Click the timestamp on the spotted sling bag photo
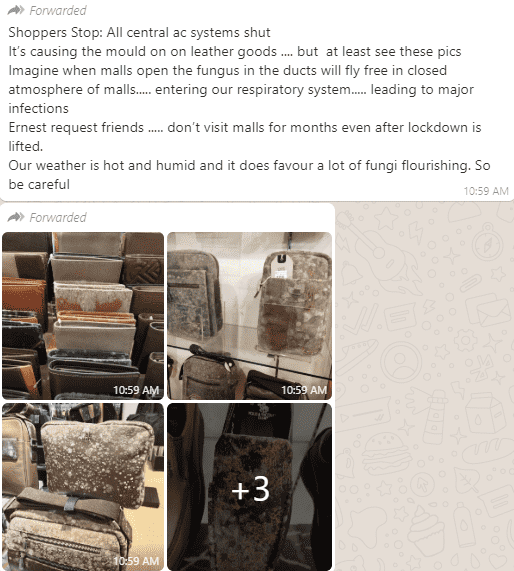 136,561
